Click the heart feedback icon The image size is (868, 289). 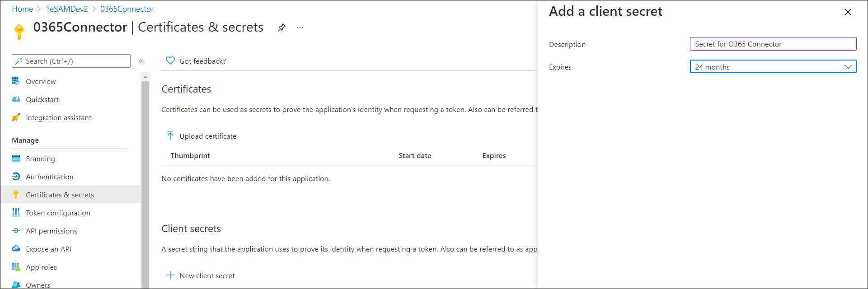point(170,61)
